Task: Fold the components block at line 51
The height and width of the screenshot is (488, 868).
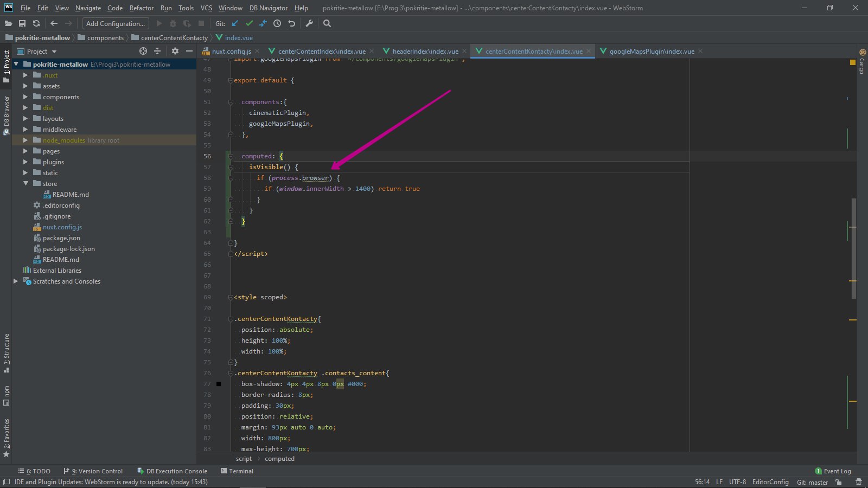Action: click(231, 102)
